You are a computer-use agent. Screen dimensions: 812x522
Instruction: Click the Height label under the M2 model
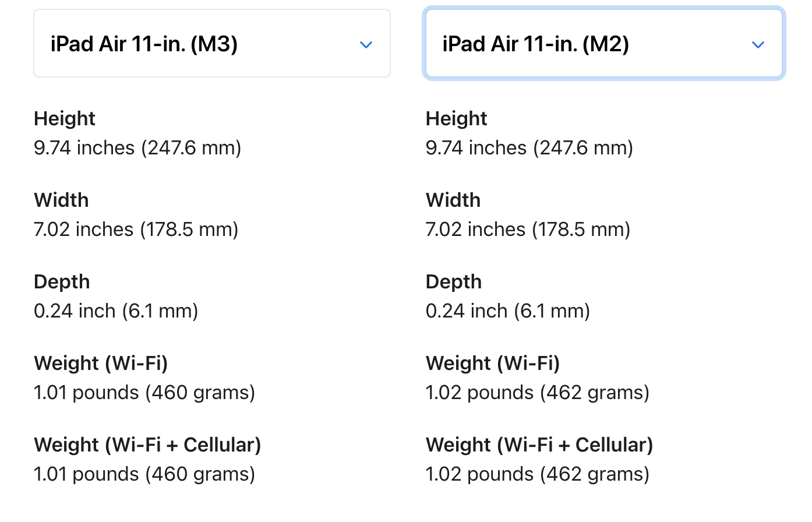point(457,119)
